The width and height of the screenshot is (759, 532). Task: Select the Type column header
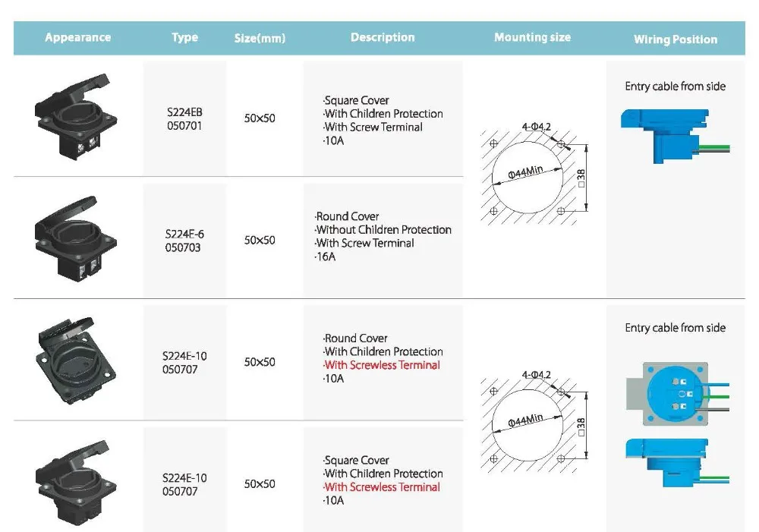[x=184, y=37]
